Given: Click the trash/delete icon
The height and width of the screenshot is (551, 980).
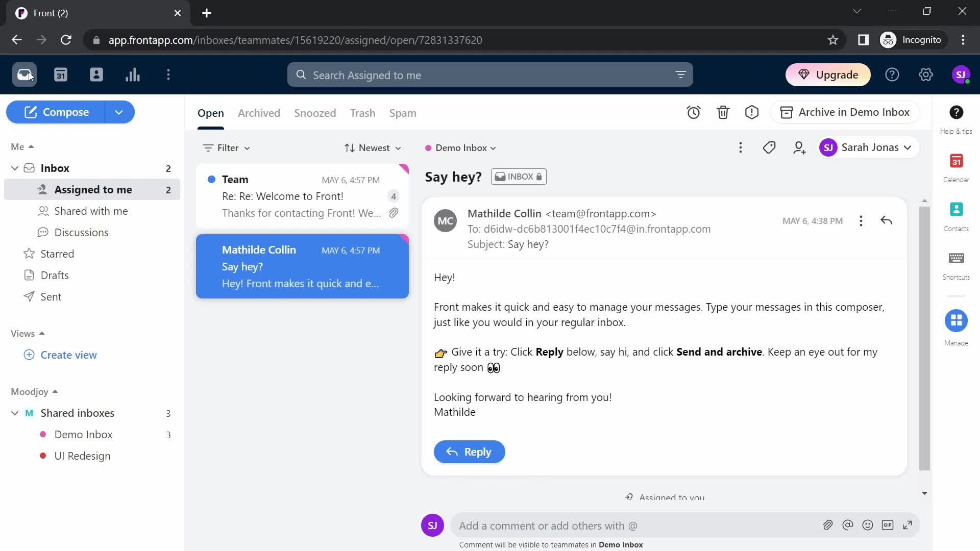Looking at the screenshot, I should tap(723, 112).
